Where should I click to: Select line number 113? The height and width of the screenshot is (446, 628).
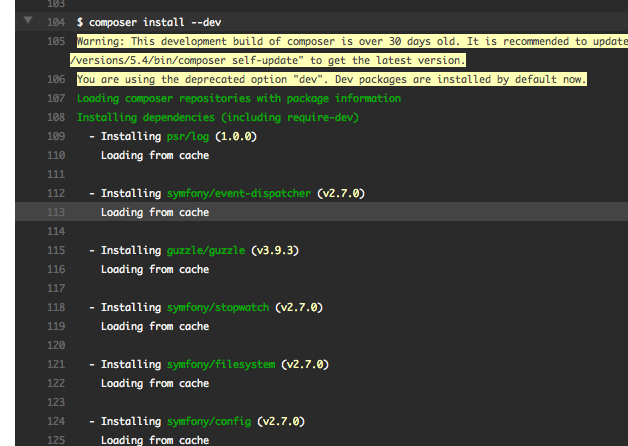56,212
